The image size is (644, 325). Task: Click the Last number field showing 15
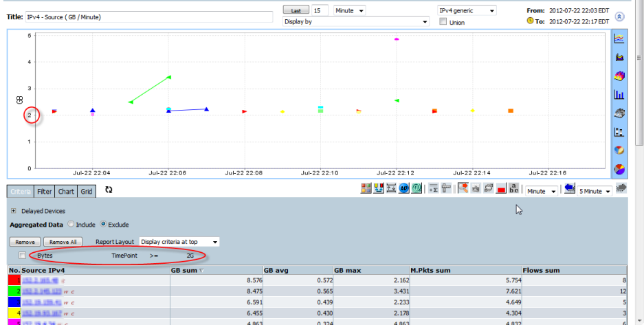point(320,11)
